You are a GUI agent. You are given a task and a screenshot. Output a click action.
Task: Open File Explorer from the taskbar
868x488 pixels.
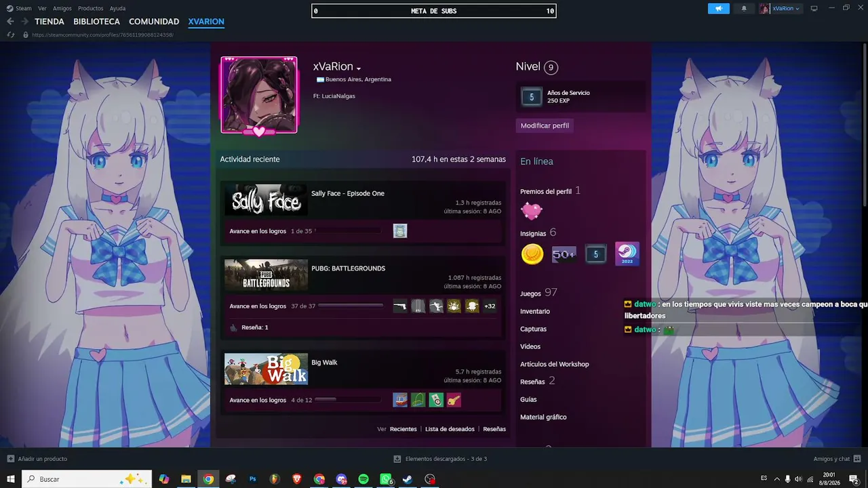[x=186, y=479]
